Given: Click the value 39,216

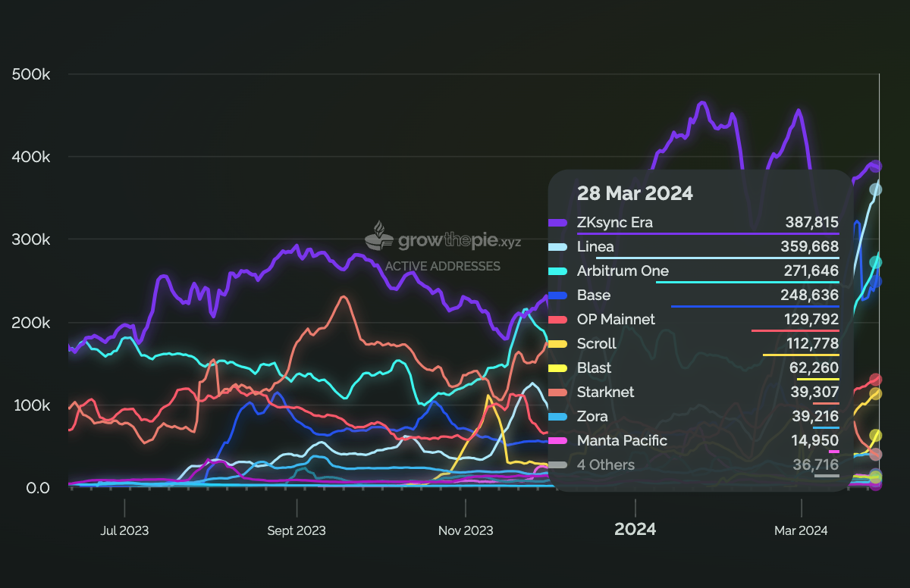Looking at the screenshot, I should (817, 417).
